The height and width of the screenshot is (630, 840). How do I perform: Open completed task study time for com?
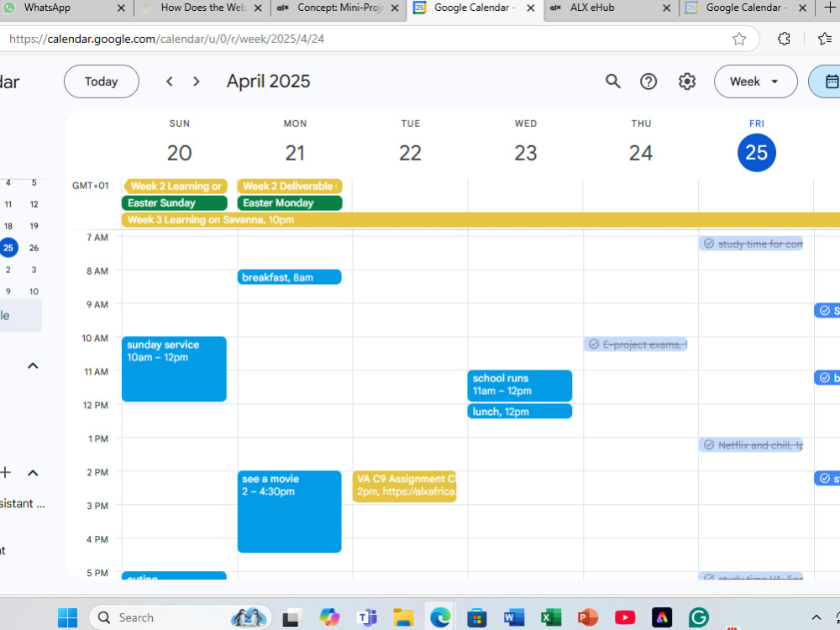tap(750, 244)
